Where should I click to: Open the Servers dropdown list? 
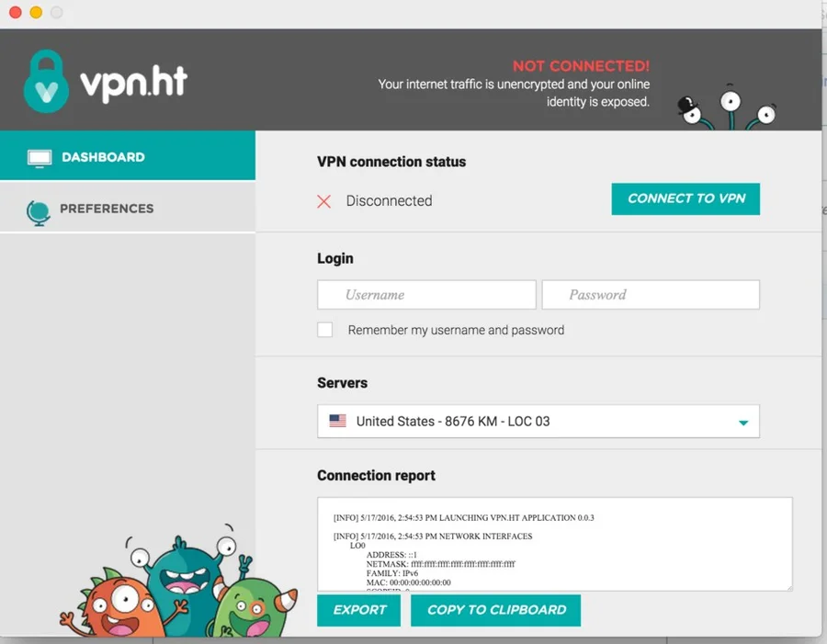click(538, 421)
